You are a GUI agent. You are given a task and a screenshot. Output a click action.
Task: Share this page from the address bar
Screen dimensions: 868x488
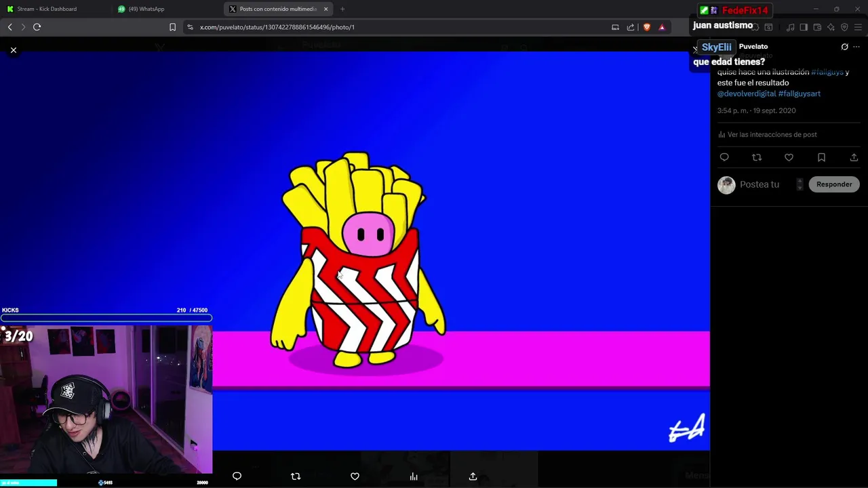coord(631,27)
